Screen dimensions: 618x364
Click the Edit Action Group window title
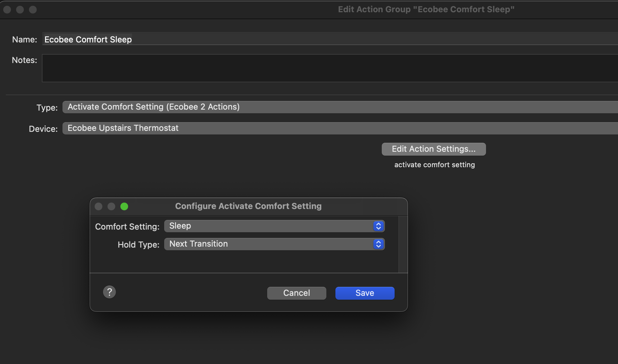click(x=426, y=9)
